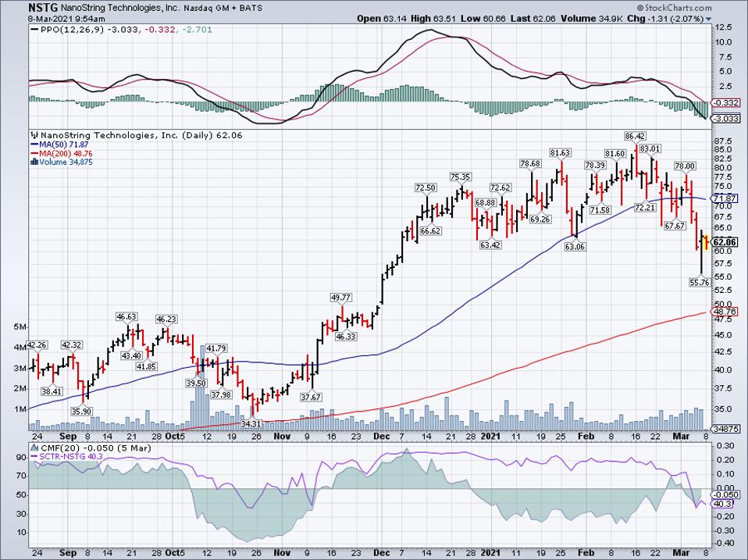Click the 34875 volume tag on right axis

pyautogui.click(x=725, y=429)
